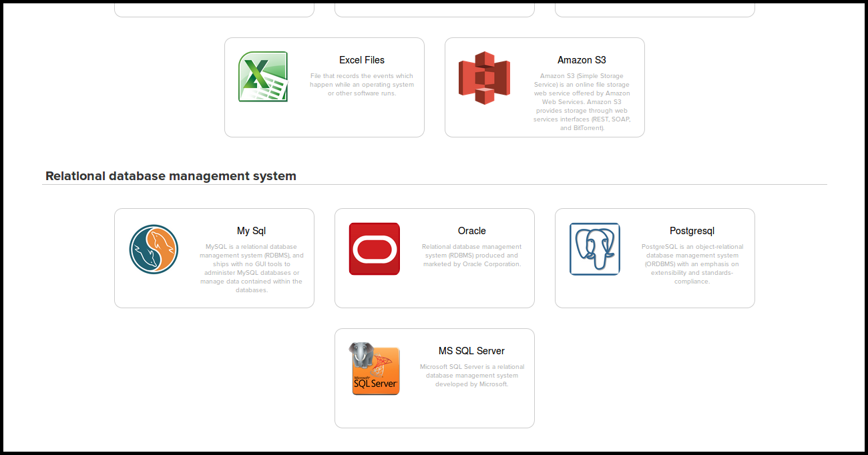Click the Oracle Corporation description text
Viewport: 868px width, 455px height.
pyautogui.click(x=472, y=256)
